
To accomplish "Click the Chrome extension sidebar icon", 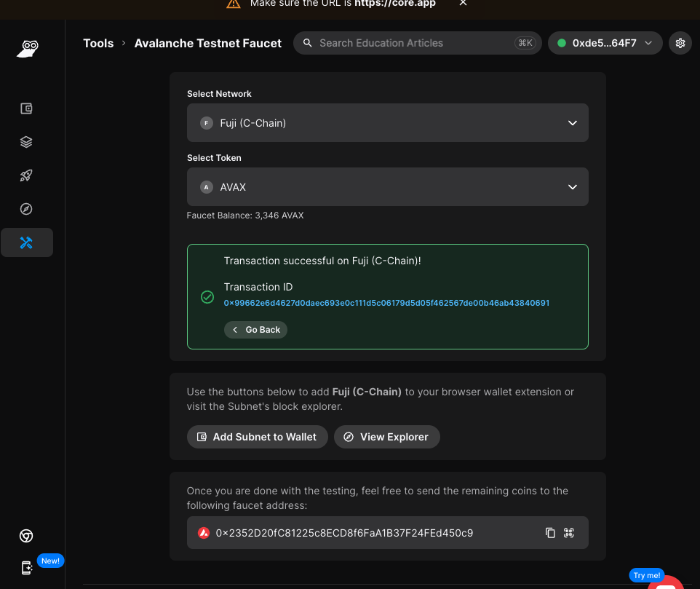I will tap(26, 535).
